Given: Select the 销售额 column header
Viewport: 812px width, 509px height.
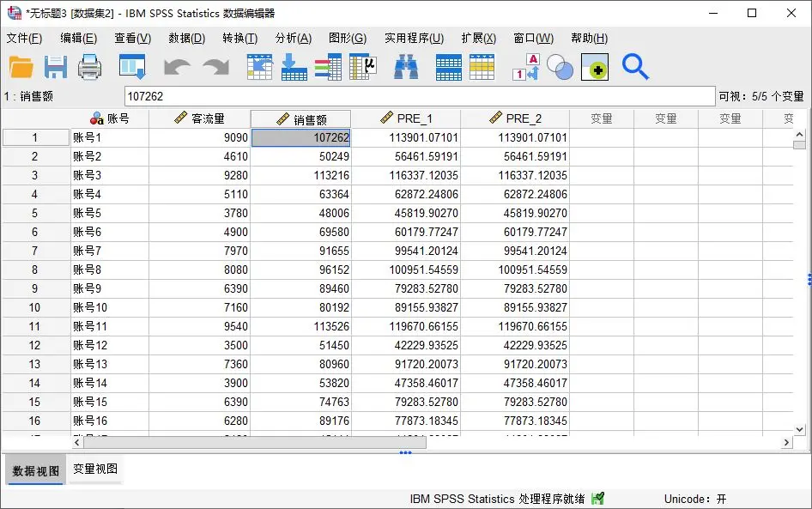Looking at the screenshot, I should (301, 119).
